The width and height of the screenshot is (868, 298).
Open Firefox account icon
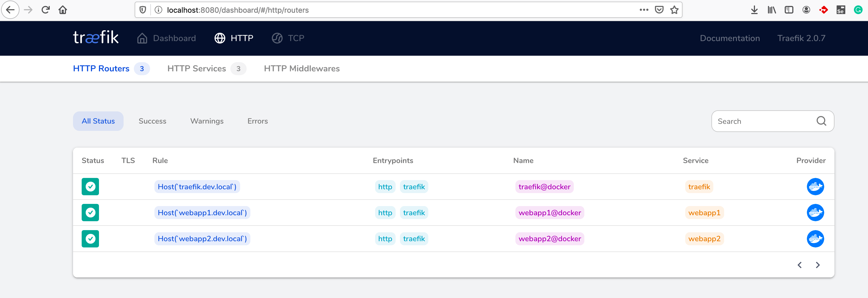tap(806, 10)
